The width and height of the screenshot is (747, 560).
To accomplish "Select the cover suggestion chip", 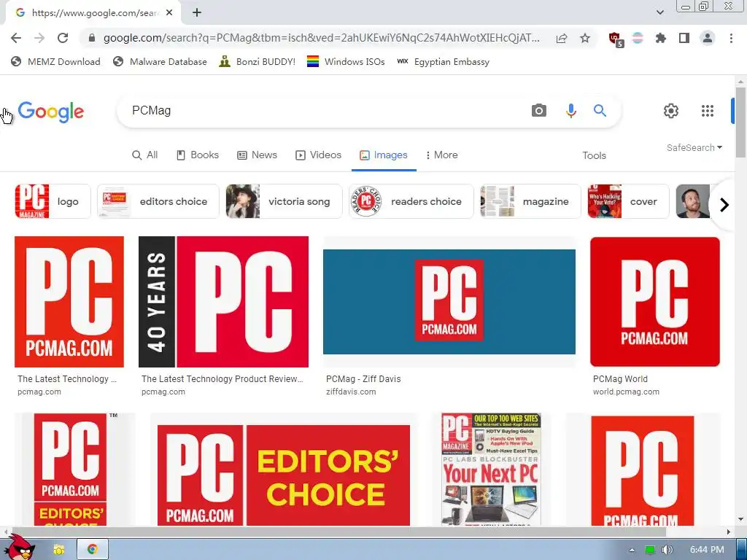I will 628,201.
